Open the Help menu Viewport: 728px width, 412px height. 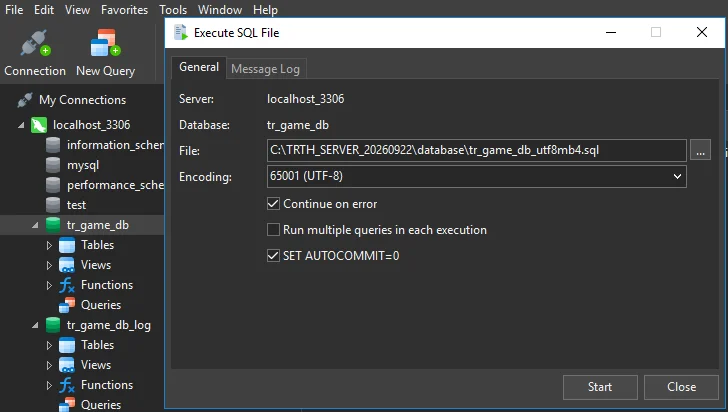(x=265, y=10)
